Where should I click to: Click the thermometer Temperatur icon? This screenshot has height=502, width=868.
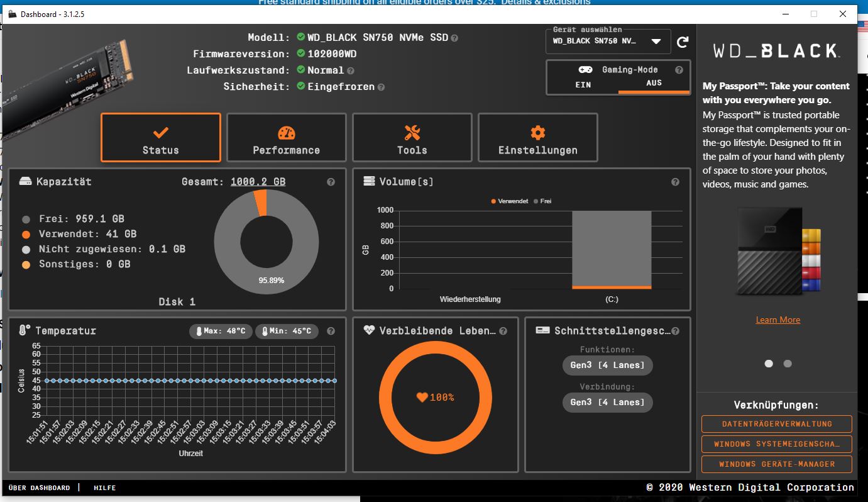click(25, 330)
